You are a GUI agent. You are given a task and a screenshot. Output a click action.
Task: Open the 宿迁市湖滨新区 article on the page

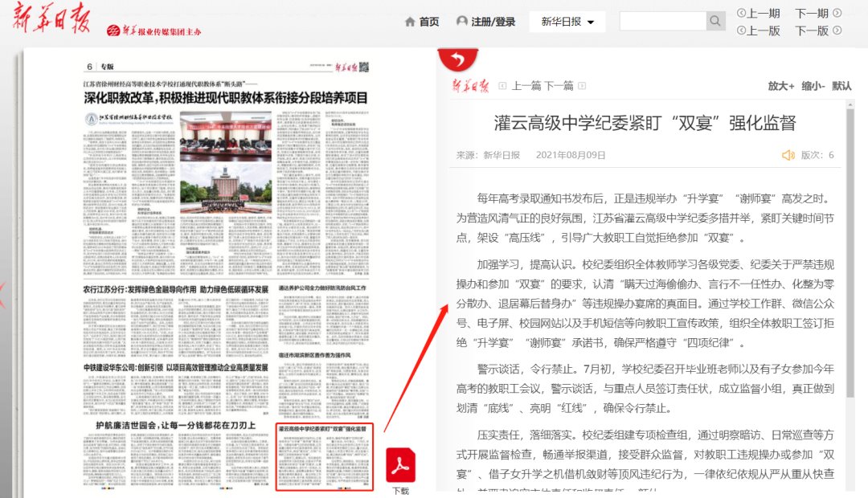point(314,355)
